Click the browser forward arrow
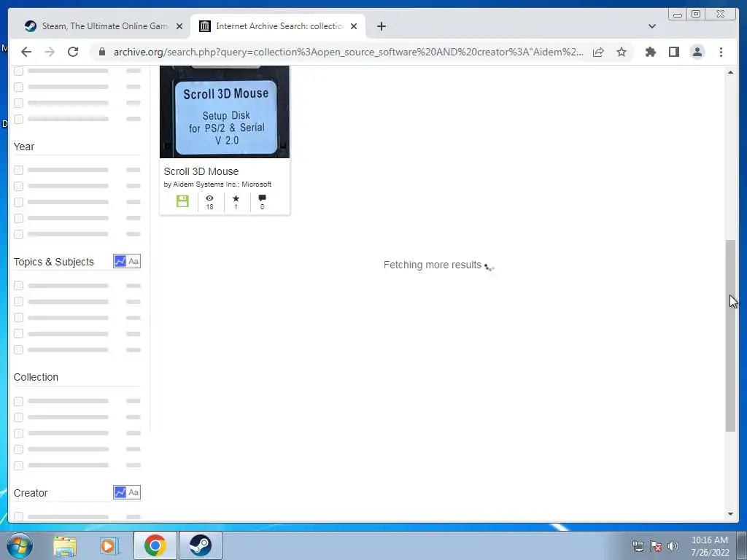747x560 pixels. coord(50,52)
